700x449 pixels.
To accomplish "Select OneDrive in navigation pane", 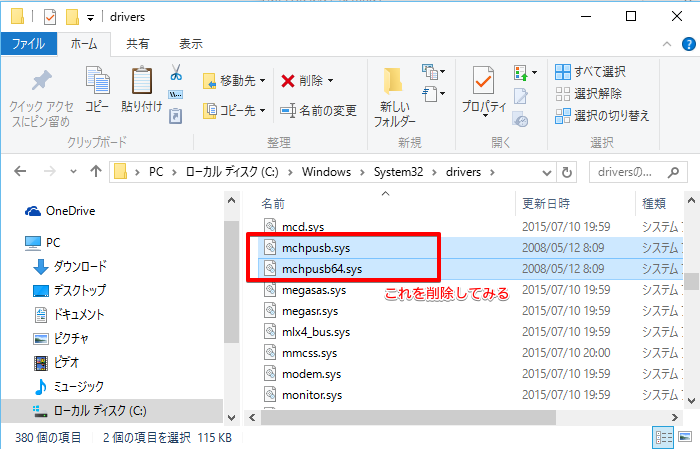I will (x=60, y=211).
